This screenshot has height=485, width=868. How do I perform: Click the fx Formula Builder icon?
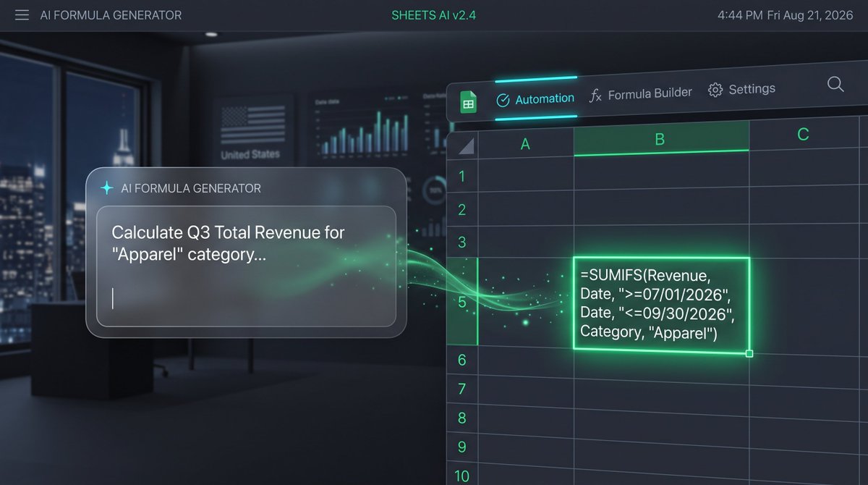coord(595,95)
